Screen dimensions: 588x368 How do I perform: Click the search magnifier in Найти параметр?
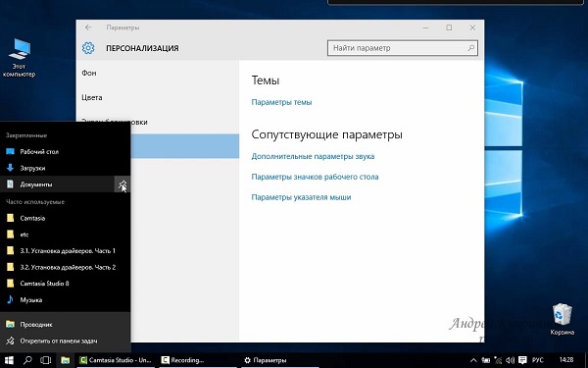[x=471, y=48]
